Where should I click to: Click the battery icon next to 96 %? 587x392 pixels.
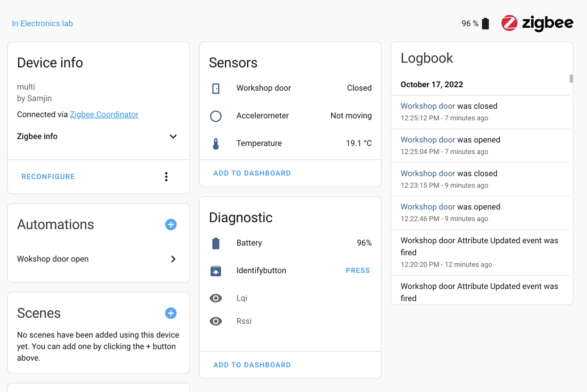(485, 23)
